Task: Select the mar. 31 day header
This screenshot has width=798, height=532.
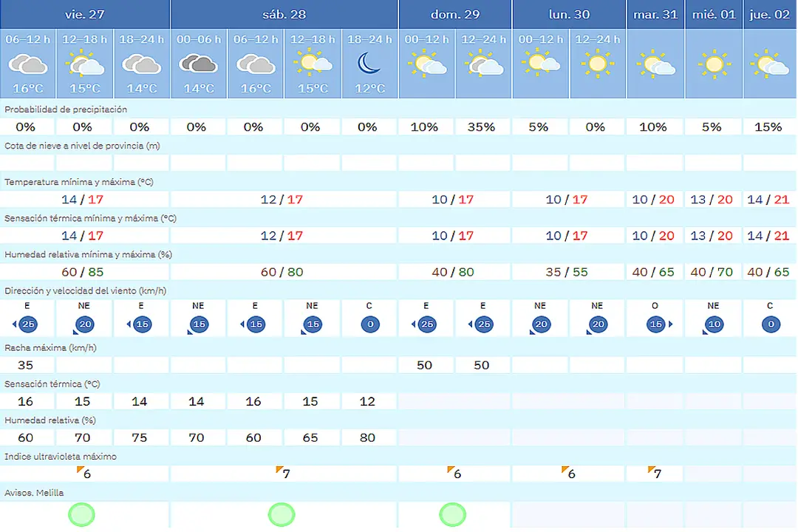Action: tap(655, 14)
